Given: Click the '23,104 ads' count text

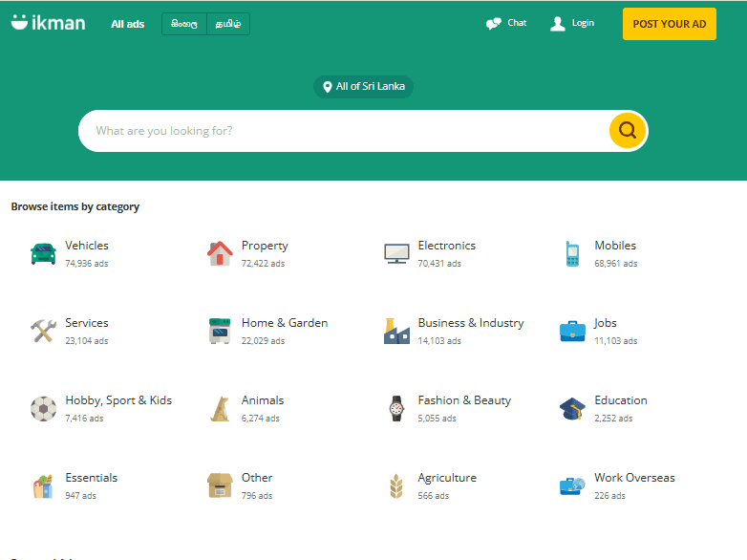Looking at the screenshot, I should pyautogui.click(x=87, y=341).
